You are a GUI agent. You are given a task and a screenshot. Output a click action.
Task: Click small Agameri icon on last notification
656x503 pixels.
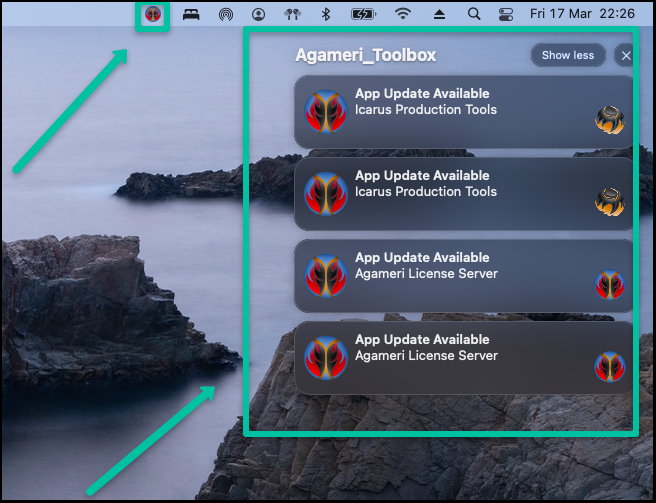pyautogui.click(x=610, y=367)
